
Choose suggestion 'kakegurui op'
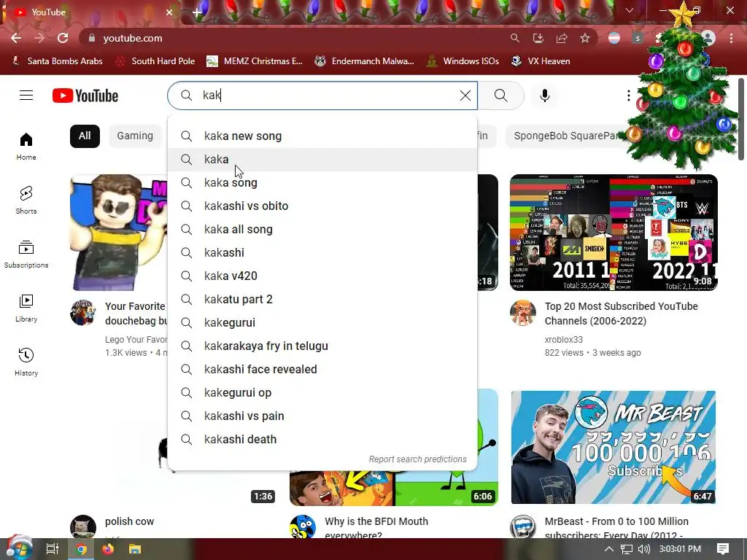322,393
